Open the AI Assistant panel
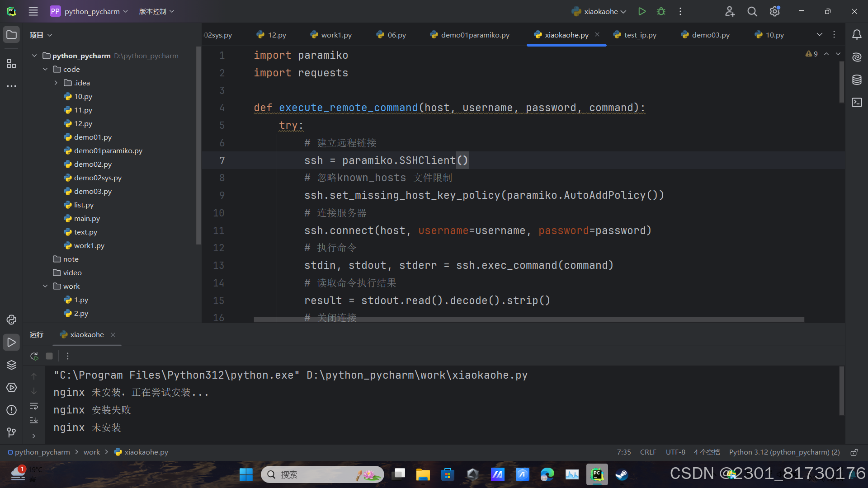The image size is (868, 488). tap(857, 57)
